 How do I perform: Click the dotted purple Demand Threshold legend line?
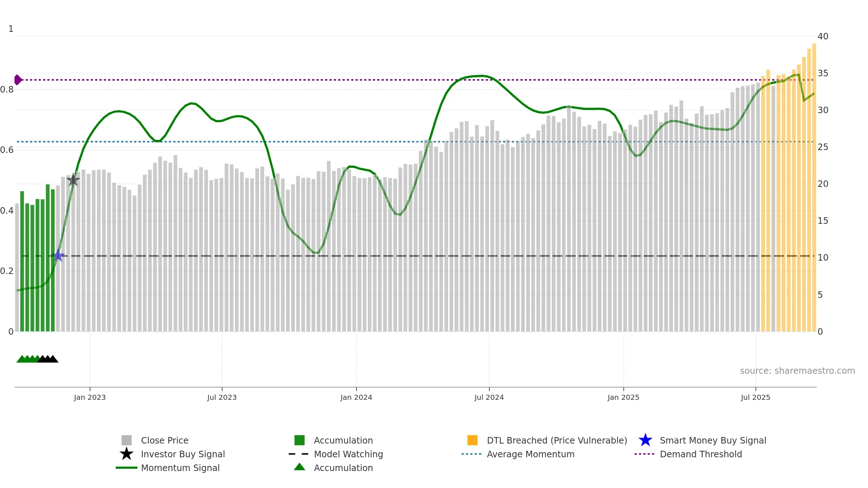pyautogui.click(x=644, y=454)
